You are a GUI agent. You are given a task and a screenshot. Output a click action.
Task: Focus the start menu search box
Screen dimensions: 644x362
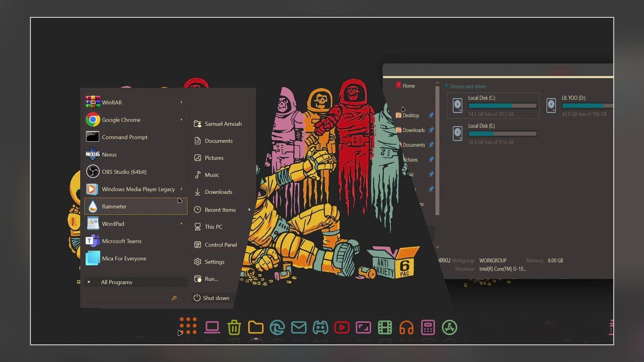(x=135, y=298)
